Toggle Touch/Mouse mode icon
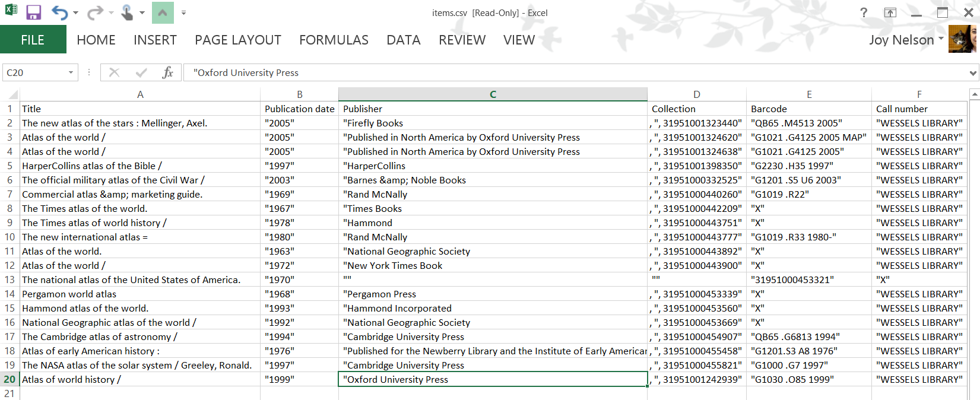The height and width of the screenshot is (400, 980). pyautogui.click(x=127, y=12)
